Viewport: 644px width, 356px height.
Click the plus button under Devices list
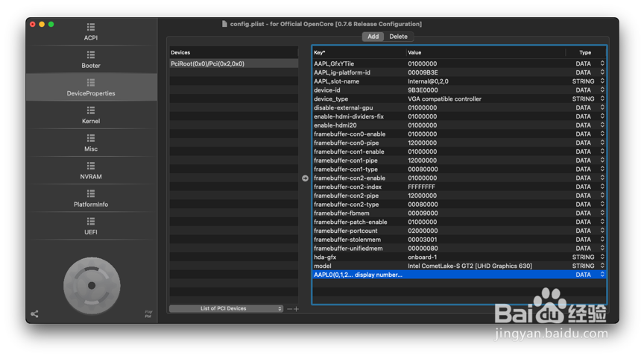tap(296, 309)
